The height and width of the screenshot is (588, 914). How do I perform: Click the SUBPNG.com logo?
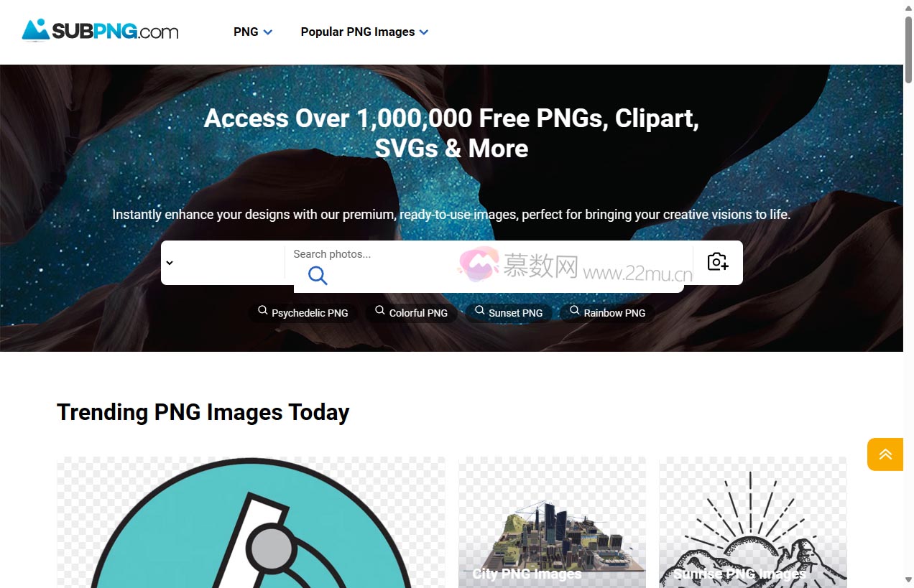coord(100,31)
